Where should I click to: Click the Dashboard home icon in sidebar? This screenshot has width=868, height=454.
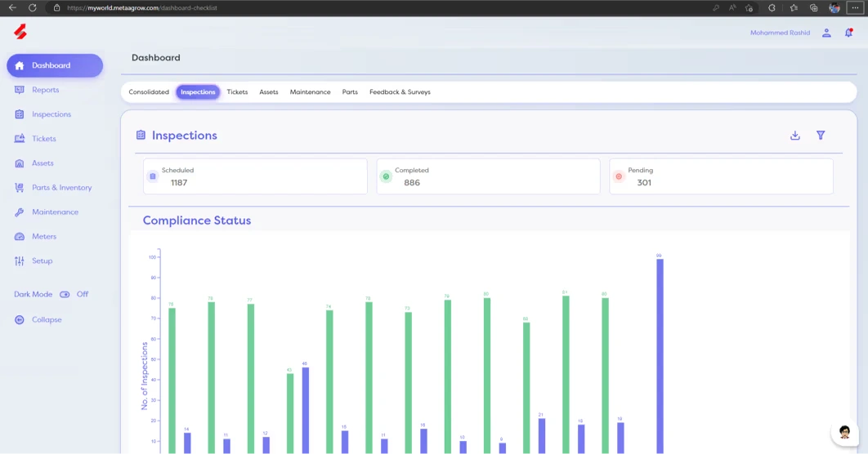pos(20,66)
